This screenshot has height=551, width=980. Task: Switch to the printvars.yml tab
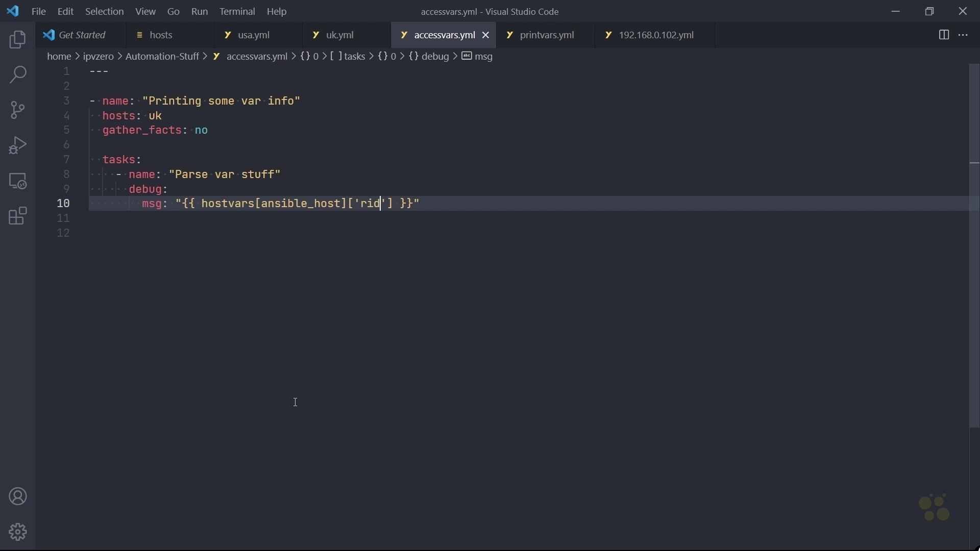coord(546,35)
